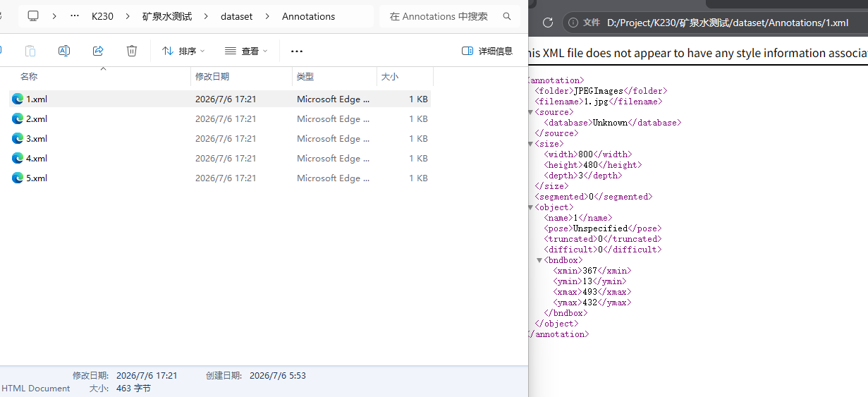Click the xmin value 367 in the XML
Image resolution: width=868 pixels, height=397 pixels.
click(x=590, y=271)
